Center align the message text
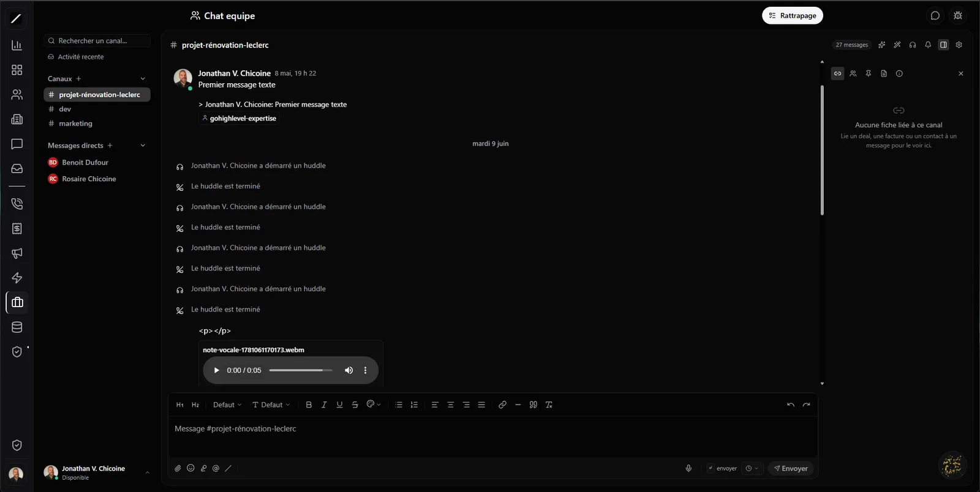Image resolution: width=980 pixels, height=492 pixels. [x=450, y=405]
